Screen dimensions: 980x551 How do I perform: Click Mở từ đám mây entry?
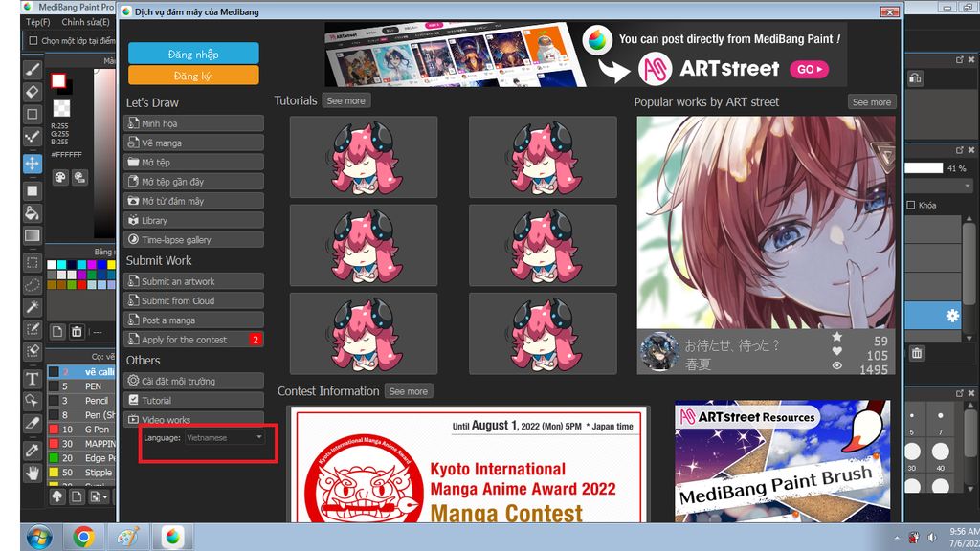point(193,201)
